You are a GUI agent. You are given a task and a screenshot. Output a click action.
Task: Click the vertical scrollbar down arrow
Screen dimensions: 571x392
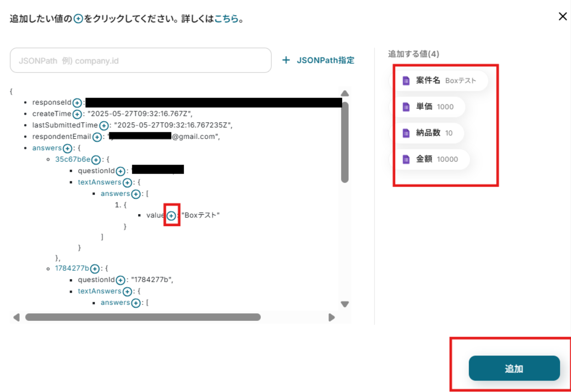click(345, 304)
